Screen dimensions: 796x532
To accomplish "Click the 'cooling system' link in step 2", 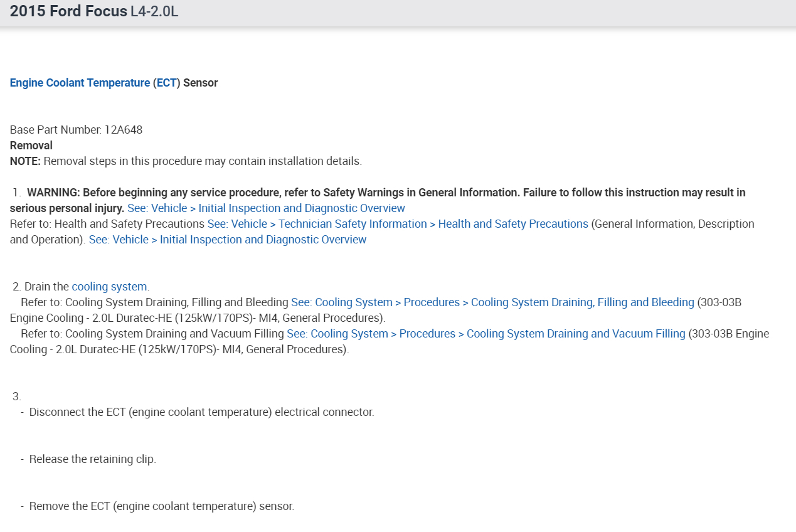I will pyautogui.click(x=109, y=287).
